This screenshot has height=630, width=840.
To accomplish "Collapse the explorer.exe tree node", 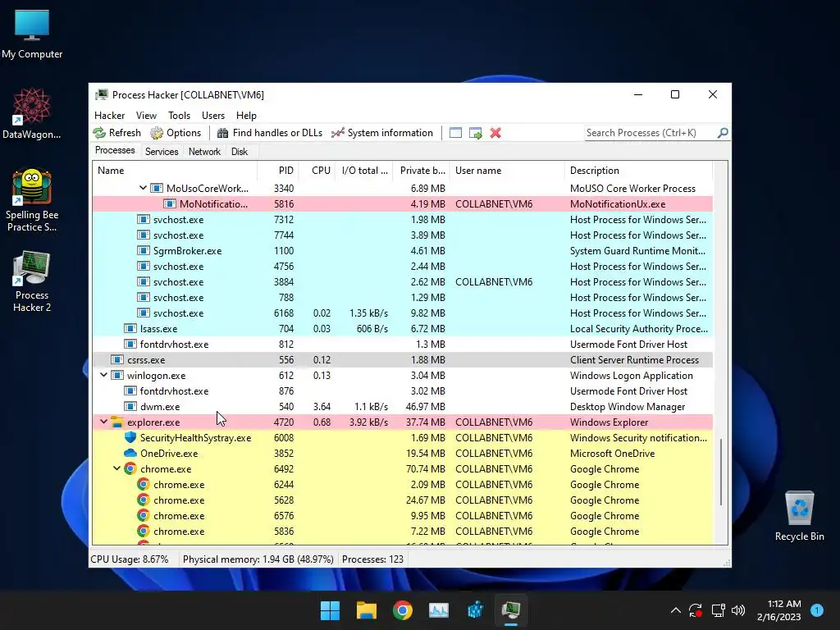I will 103,422.
